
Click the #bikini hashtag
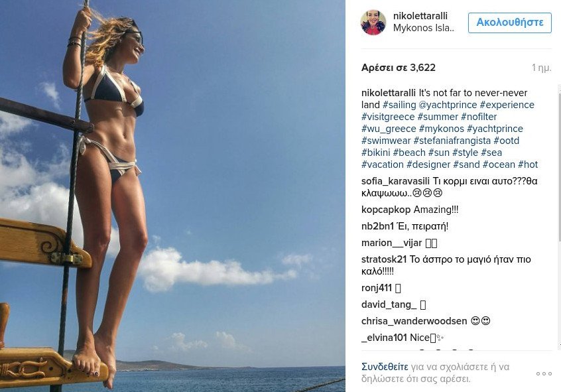click(376, 153)
